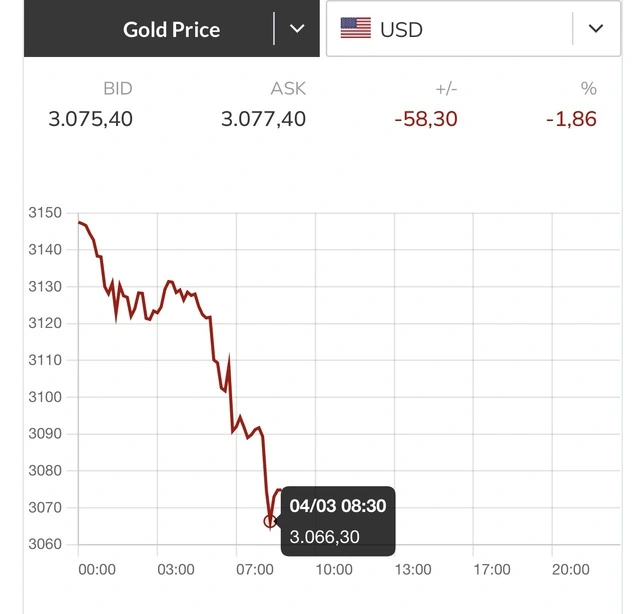Screen dimensions: 640x614
Task: Select the Gold Price label
Action: click(x=171, y=29)
